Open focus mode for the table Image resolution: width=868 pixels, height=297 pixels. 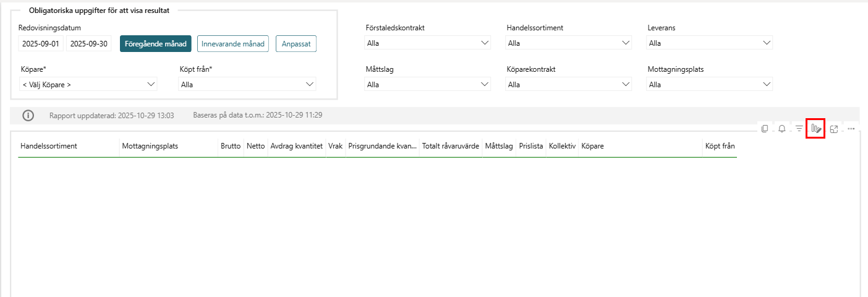[x=834, y=129]
